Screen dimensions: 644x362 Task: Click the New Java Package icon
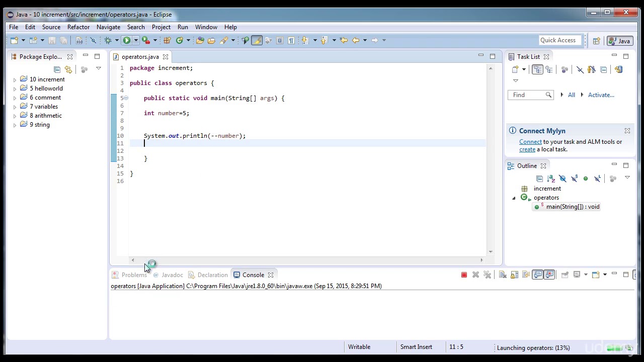168,40
